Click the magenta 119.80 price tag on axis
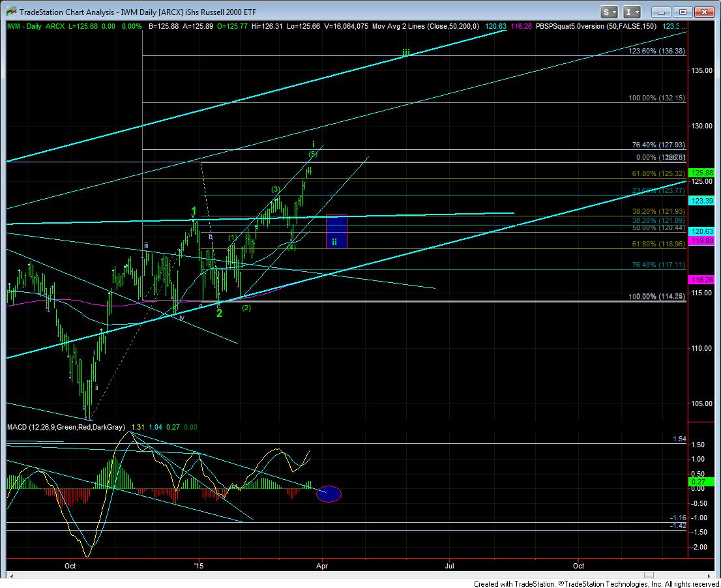The image size is (721, 588). (701, 241)
